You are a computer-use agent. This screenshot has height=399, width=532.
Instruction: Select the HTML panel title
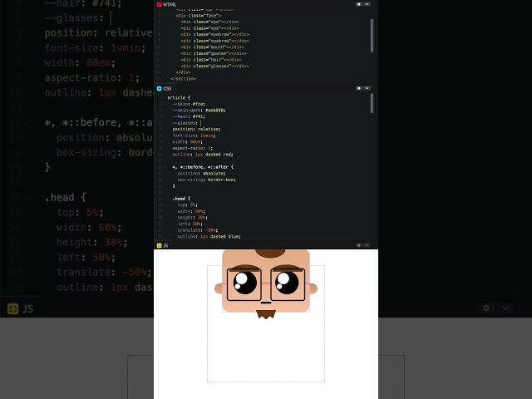[x=170, y=5]
